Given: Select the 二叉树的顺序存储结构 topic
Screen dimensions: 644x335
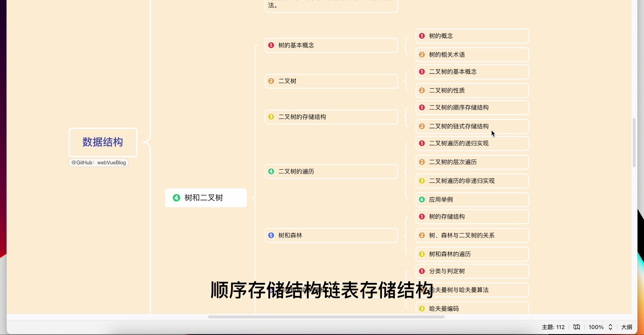Looking at the screenshot, I should pyautogui.click(x=472, y=108).
